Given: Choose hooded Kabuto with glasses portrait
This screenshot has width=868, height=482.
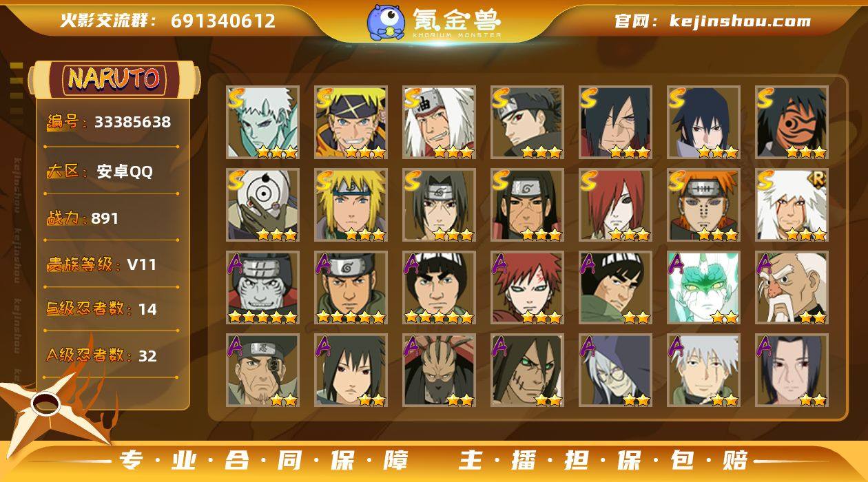Looking at the screenshot, I should pyautogui.click(x=616, y=370).
